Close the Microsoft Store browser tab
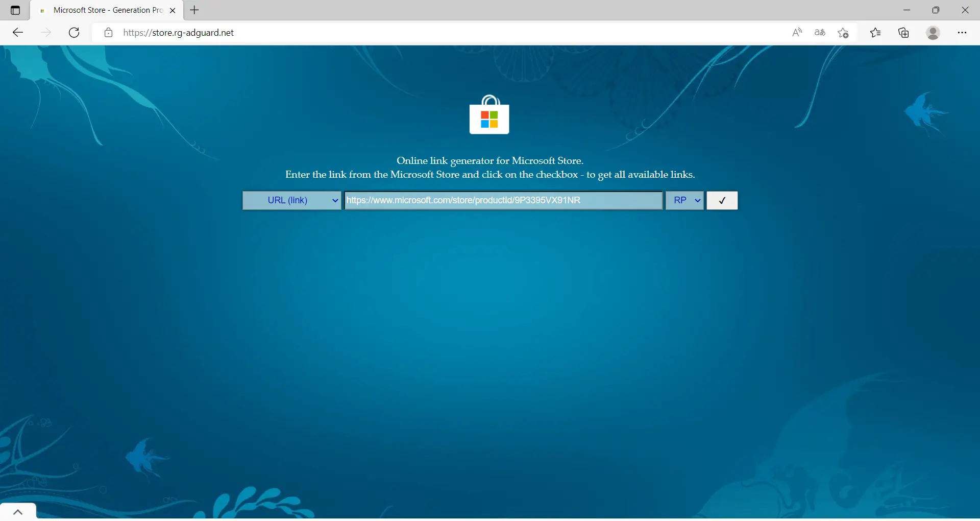The height and width of the screenshot is (521, 980). pos(173,10)
